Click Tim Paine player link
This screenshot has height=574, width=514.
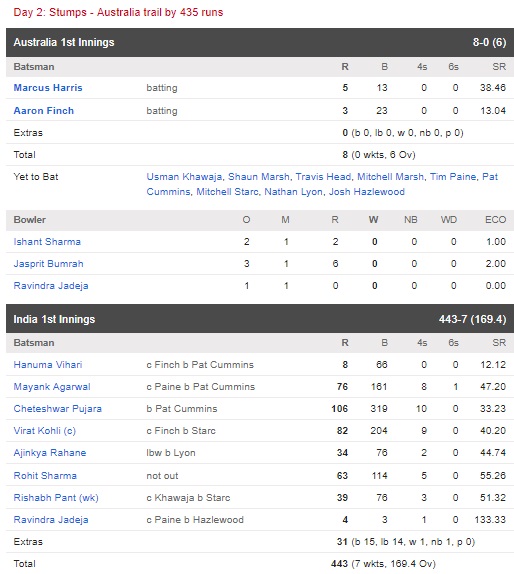[453, 177]
